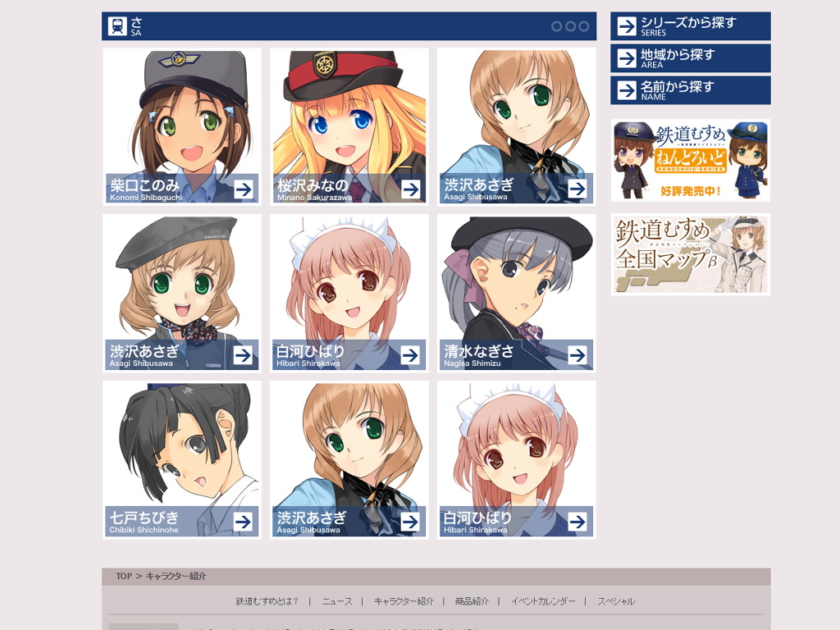This screenshot has height=630, width=840.
Task: Click arrow icon beside SERIES search button
Action: pyautogui.click(x=626, y=25)
